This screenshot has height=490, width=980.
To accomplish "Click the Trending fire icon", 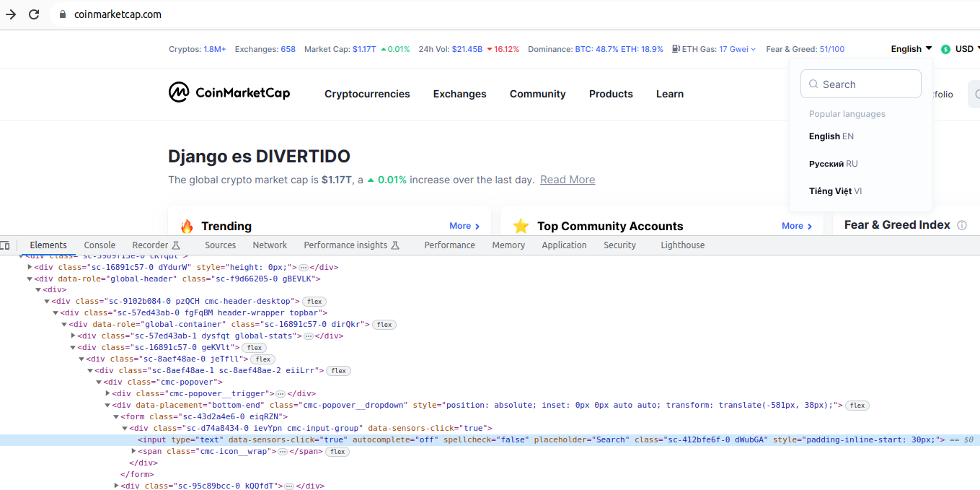I will point(187,227).
